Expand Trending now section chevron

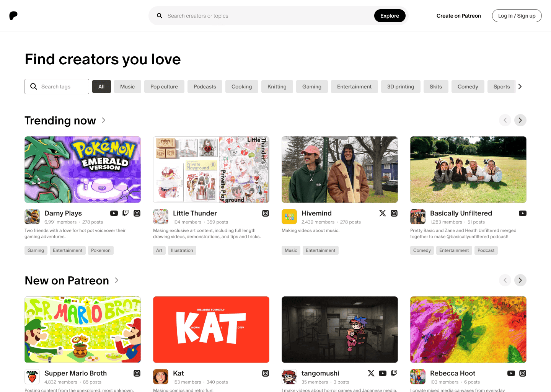click(104, 120)
